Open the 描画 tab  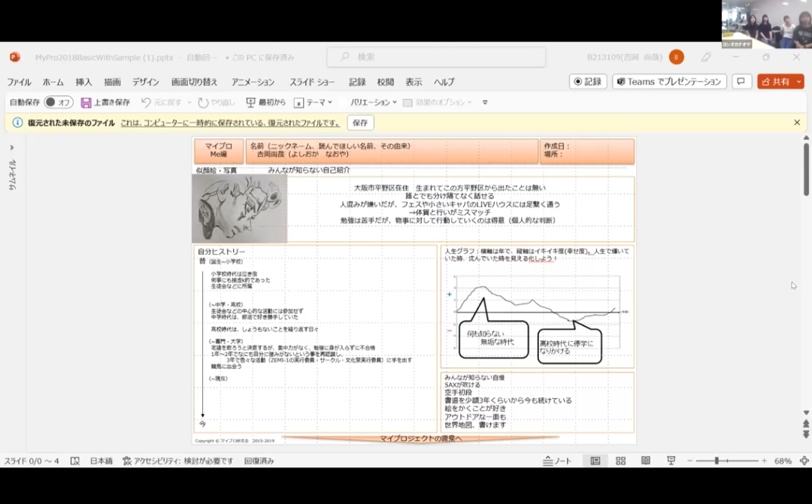[x=112, y=82]
